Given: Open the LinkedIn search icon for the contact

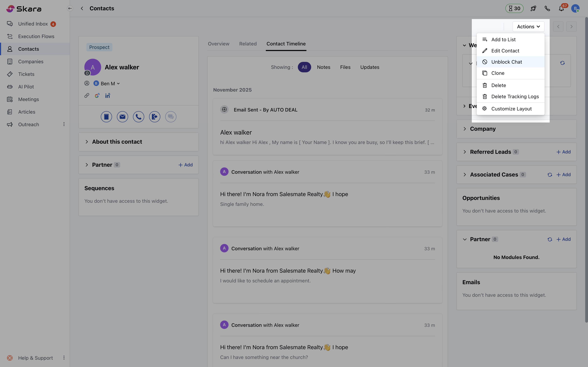Looking at the screenshot, I should 108,95.
